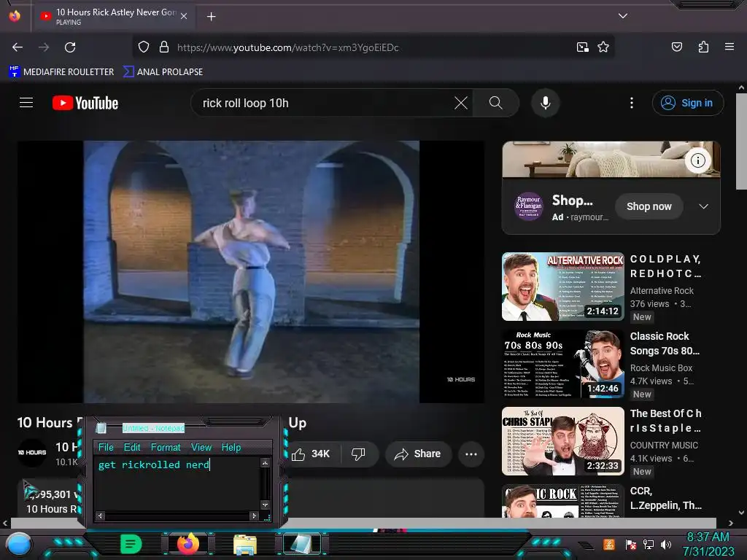Click the page vertical scrollbar thumb
Screen dimensions: 747x560
(741, 141)
